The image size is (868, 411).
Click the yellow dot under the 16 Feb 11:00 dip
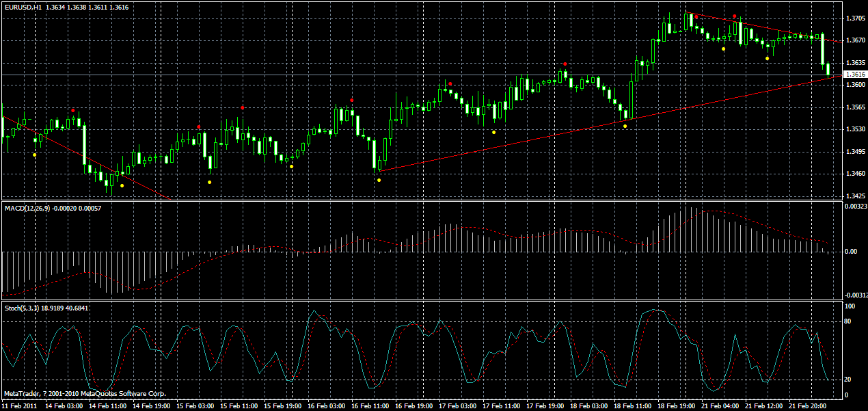(379, 180)
